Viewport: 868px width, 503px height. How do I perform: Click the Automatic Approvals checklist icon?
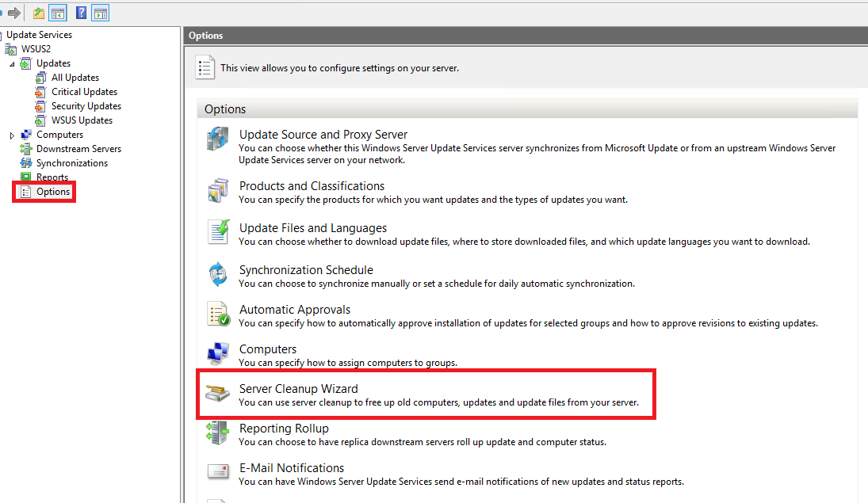218,314
